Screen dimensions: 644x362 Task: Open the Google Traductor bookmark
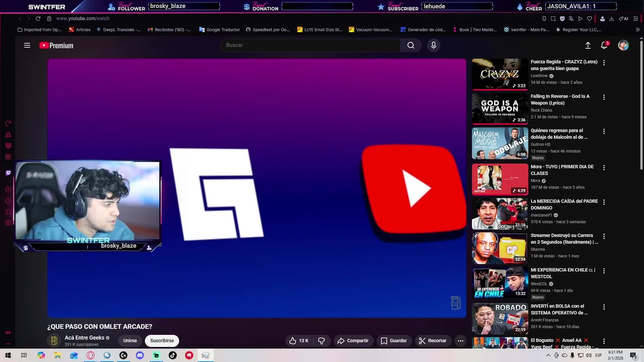pyautogui.click(x=219, y=30)
